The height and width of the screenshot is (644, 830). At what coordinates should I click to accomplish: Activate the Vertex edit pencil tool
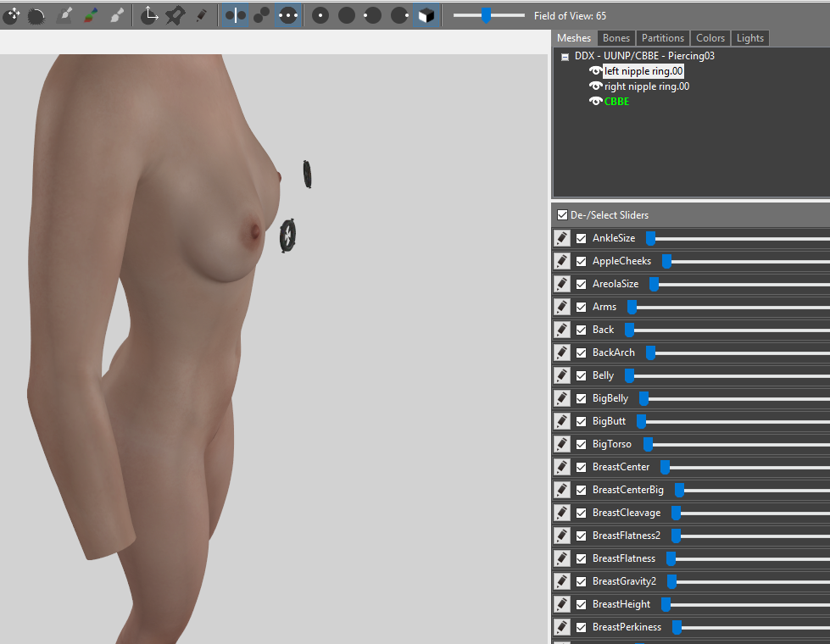tap(201, 16)
